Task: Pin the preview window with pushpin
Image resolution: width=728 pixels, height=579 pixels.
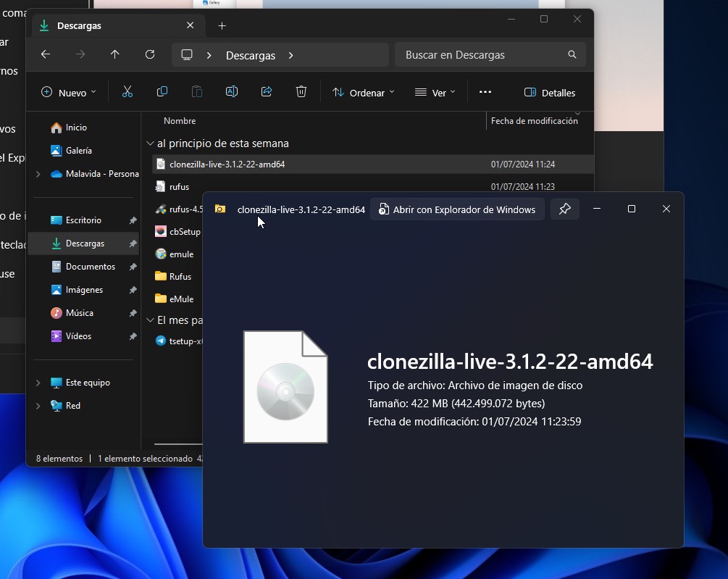Action: click(564, 209)
